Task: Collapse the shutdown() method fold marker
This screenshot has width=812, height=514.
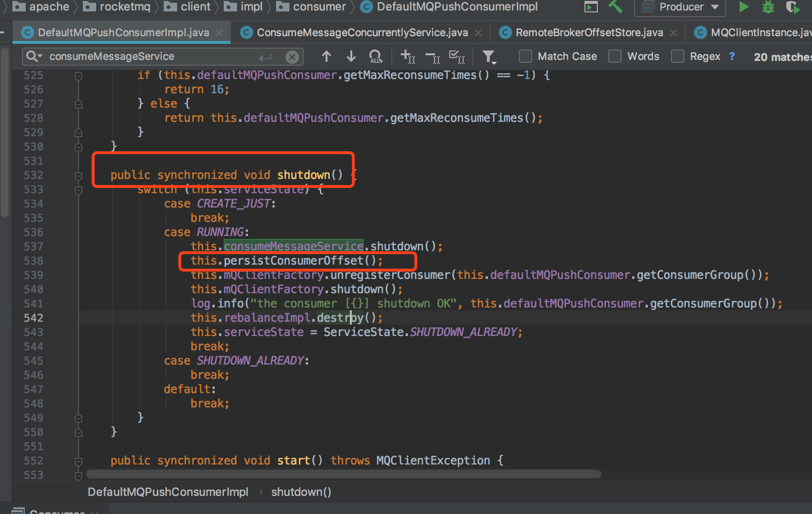Action: 79,176
